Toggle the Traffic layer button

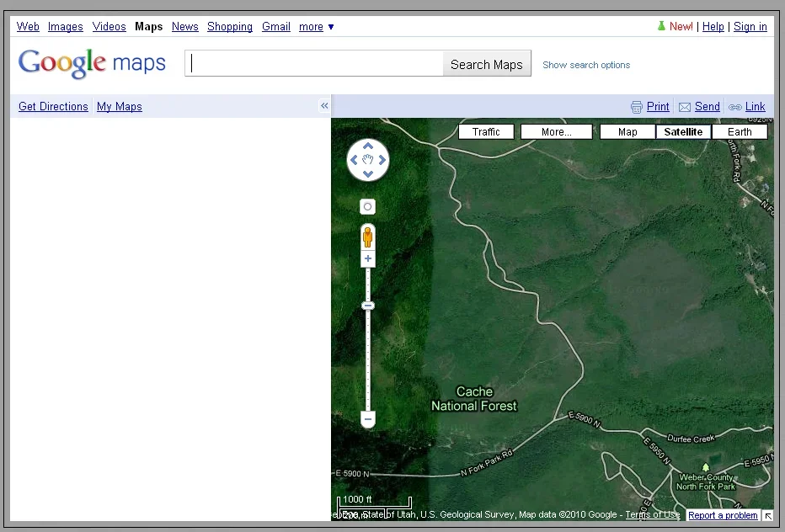coord(486,131)
